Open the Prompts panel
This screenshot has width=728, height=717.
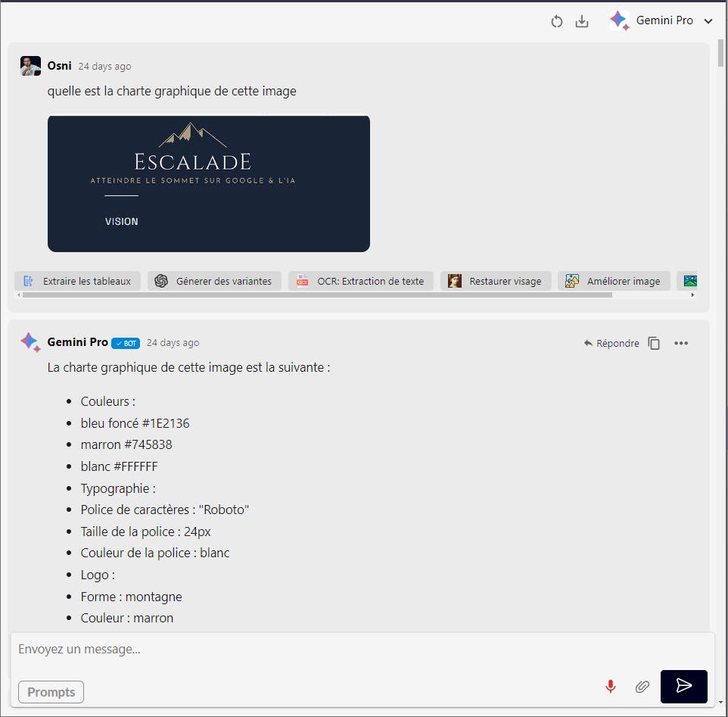click(x=51, y=691)
